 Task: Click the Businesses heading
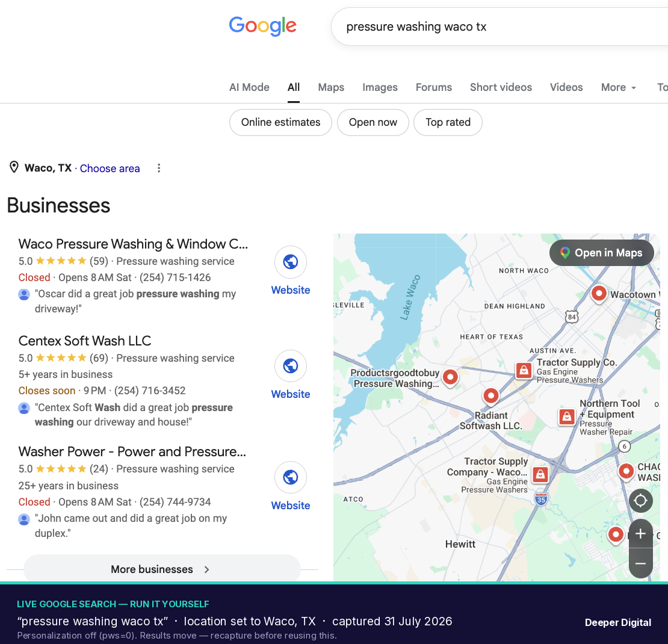(x=58, y=205)
